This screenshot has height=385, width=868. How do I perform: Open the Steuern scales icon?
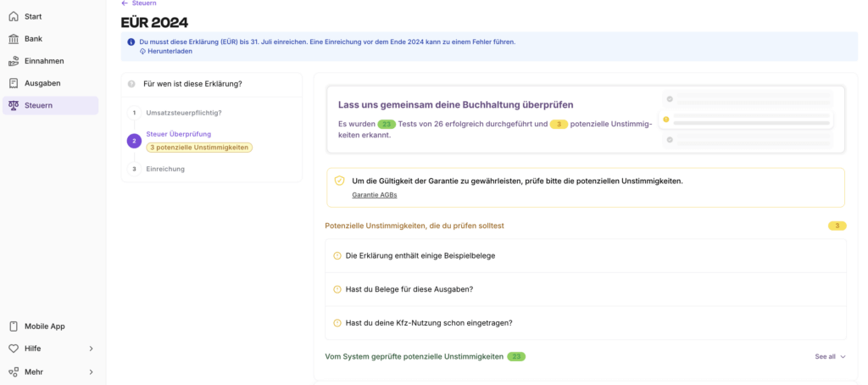pyautogui.click(x=14, y=105)
